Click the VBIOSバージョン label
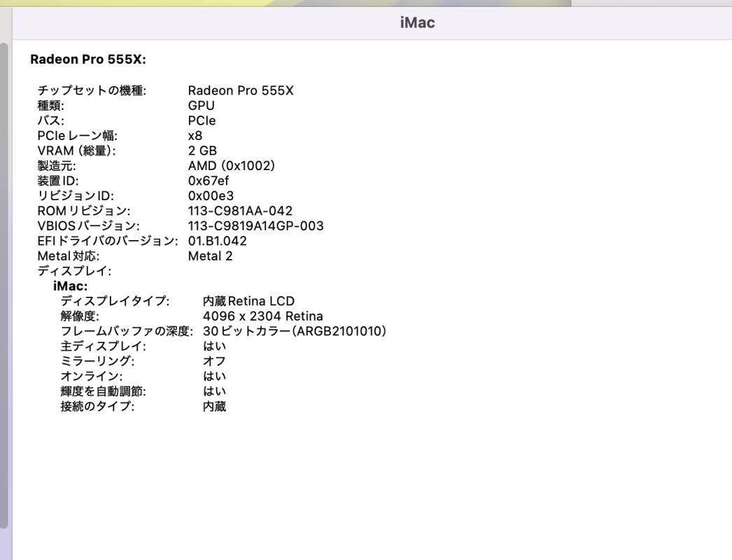 tap(89, 226)
